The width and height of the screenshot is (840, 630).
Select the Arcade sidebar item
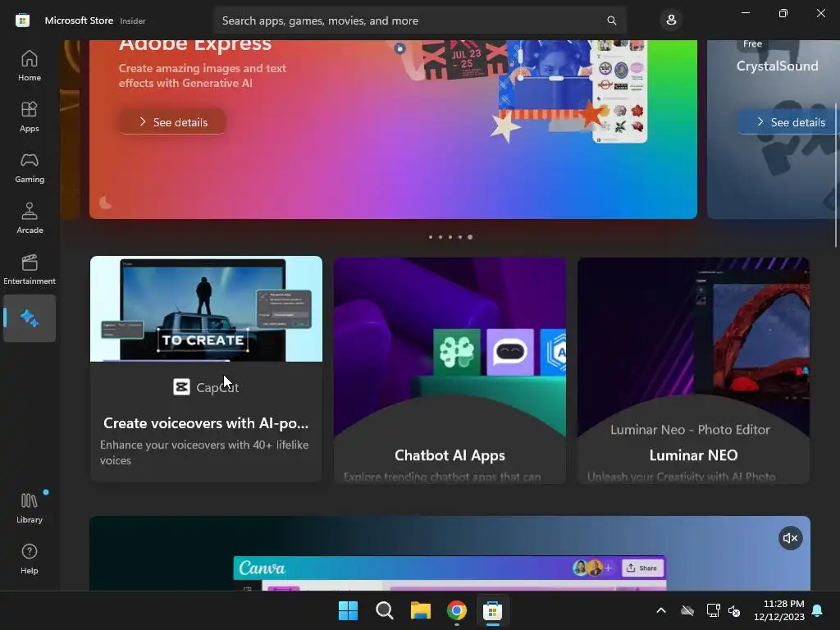[x=30, y=218]
